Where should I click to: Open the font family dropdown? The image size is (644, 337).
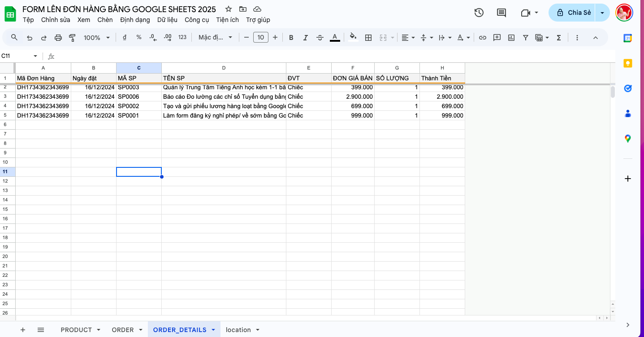215,37
